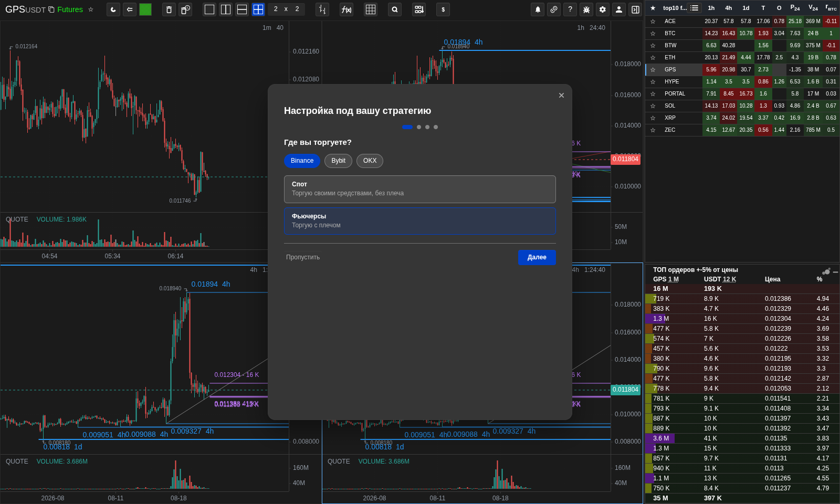Click the chain link icon in toolbar
The image size is (840, 504).
[554, 9]
